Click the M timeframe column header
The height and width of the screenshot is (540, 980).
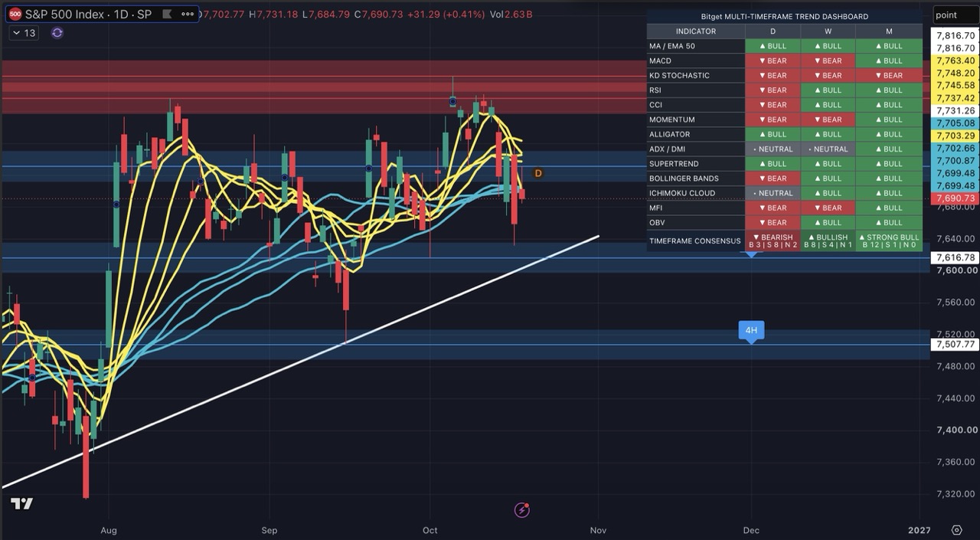pyautogui.click(x=889, y=31)
